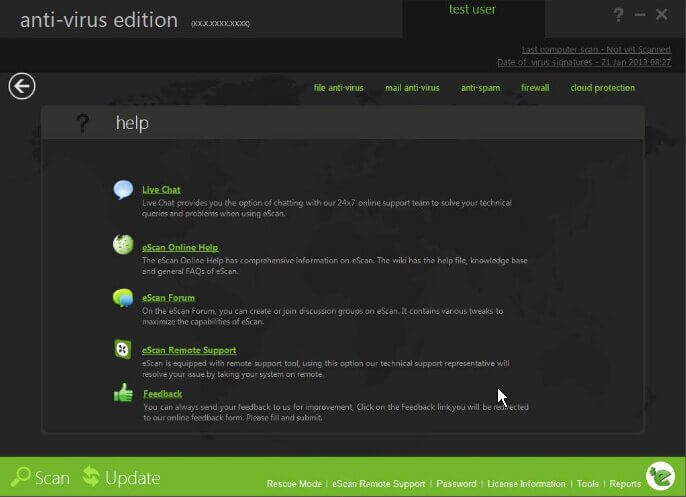Viewport: 686px width, 497px height.
Task: Click the Last computer scan status link
Action: (596, 49)
